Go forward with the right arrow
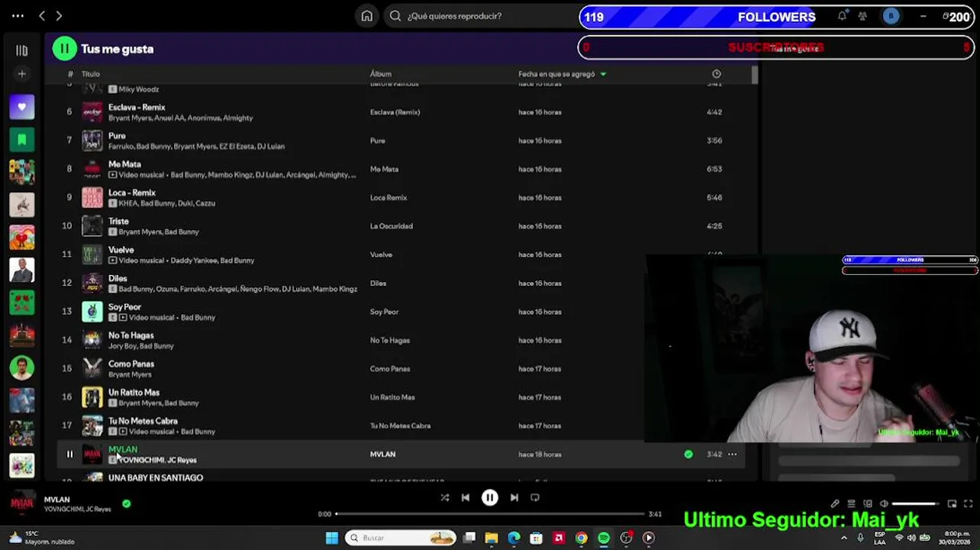Viewport: 980px width, 550px height. tap(59, 15)
